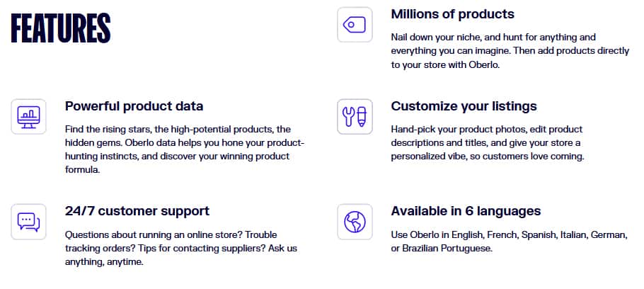Viewport: 644px width, 289px height.
Task: Click the rising stars description text
Action: coord(185,149)
